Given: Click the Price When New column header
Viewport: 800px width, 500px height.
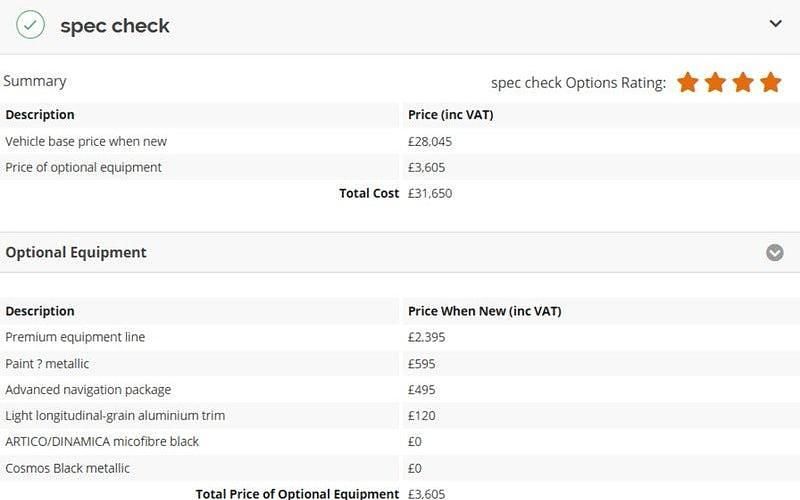Looking at the screenshot, I should pos(485,311).
